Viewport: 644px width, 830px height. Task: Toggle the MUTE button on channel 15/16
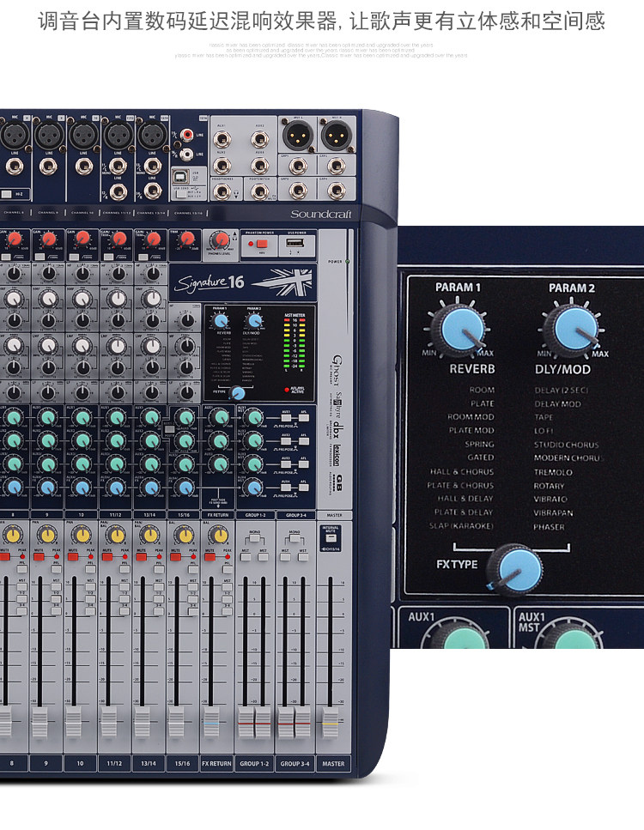176,557
